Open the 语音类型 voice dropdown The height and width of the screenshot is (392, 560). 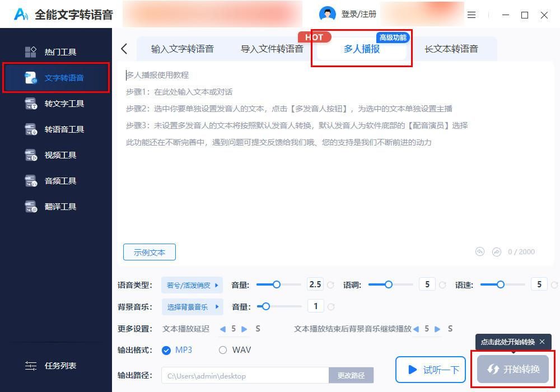192,285
